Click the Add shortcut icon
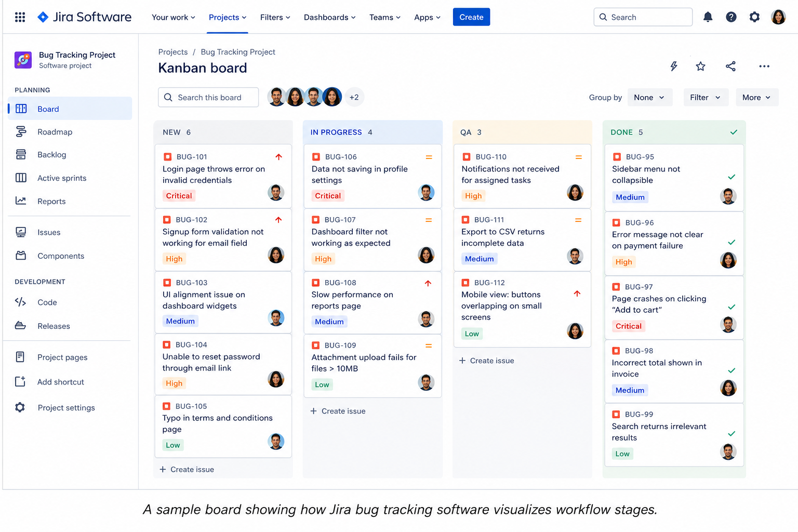Screen dimensions: 798x532 pos(20,381)
